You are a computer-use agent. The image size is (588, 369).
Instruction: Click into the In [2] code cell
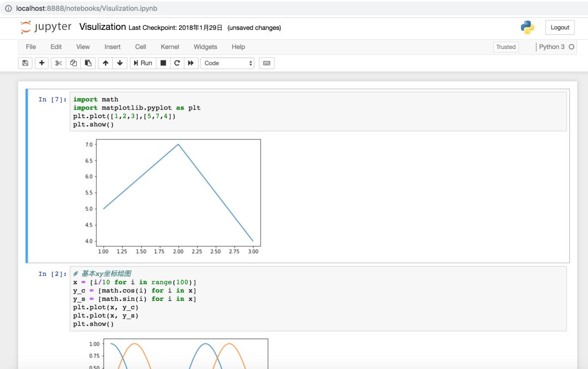tap(318, 299)
